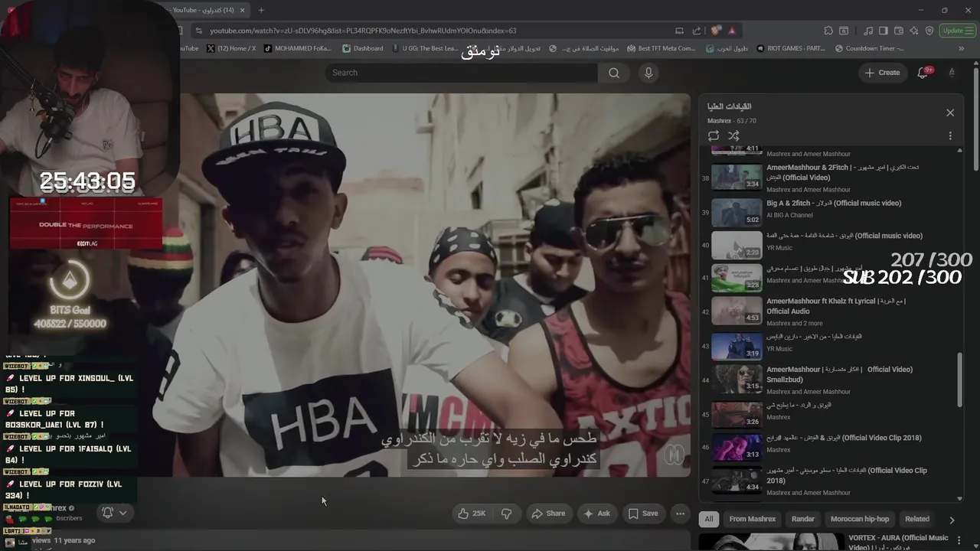Save video to a playlist
Image resolution: width=980 pixels, height=551 pixels.
pos(643,514)
